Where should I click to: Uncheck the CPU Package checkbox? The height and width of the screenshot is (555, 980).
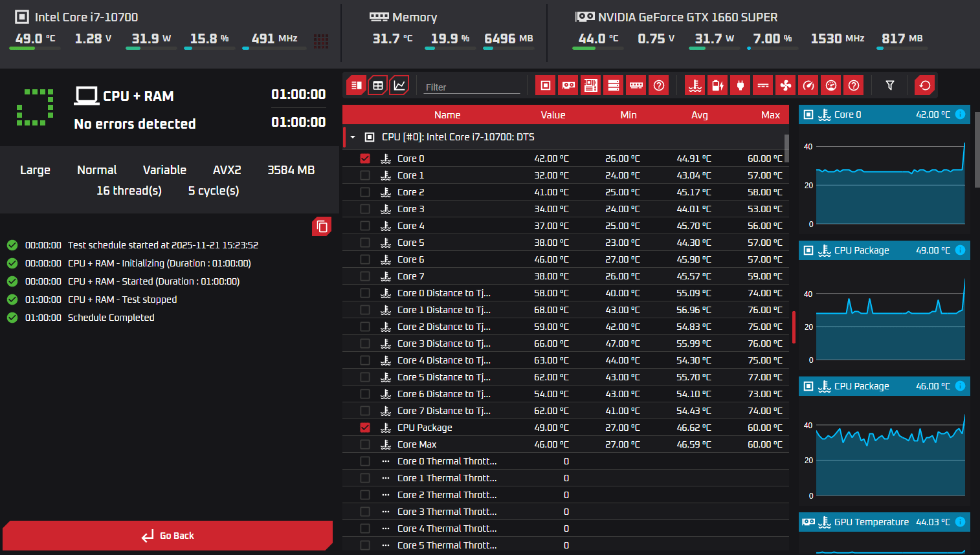(x=365, y=428)
